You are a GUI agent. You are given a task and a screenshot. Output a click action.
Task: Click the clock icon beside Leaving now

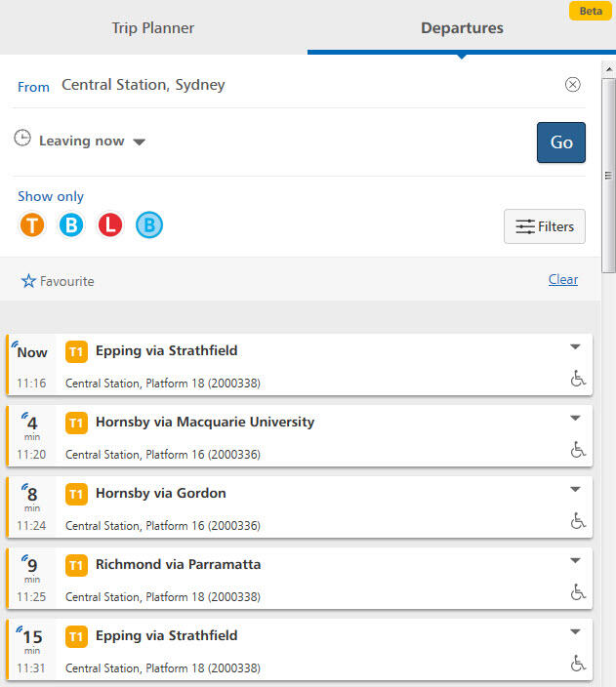[x=22, y=138]
